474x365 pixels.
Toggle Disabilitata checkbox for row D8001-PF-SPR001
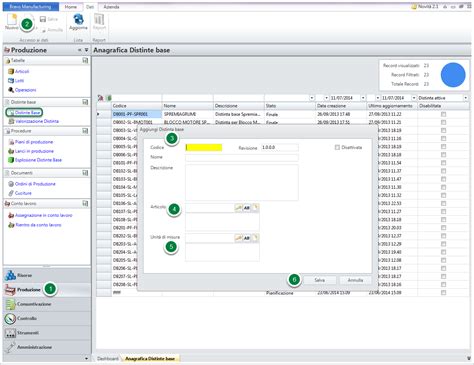(x=443, y=114)
